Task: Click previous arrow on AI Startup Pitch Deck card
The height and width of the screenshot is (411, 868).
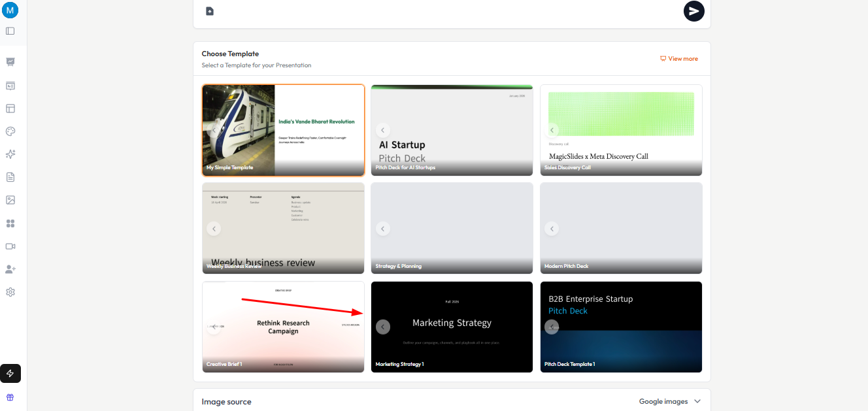Action: pos(383,130)
